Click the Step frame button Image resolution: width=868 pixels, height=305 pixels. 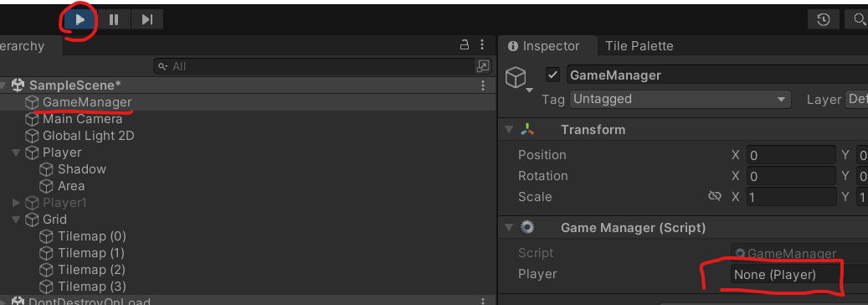pos(147,20)
